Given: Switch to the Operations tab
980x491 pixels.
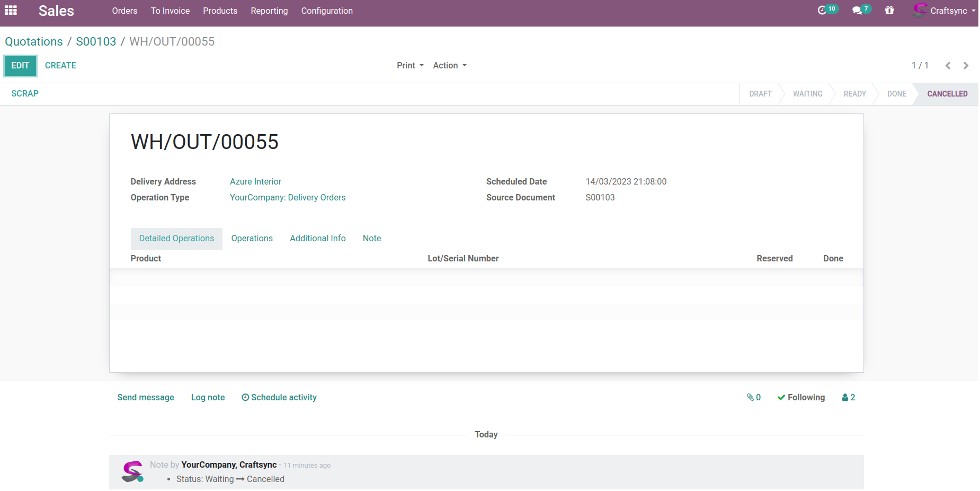Looking at the screenshot, I should pyautogui.click(x=252, y=239).
